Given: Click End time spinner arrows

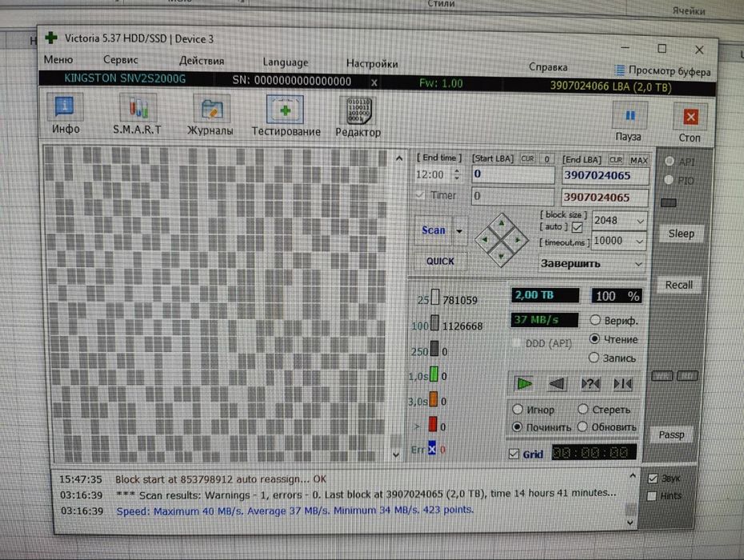Looking at the screenshot, I should [457, 174].
